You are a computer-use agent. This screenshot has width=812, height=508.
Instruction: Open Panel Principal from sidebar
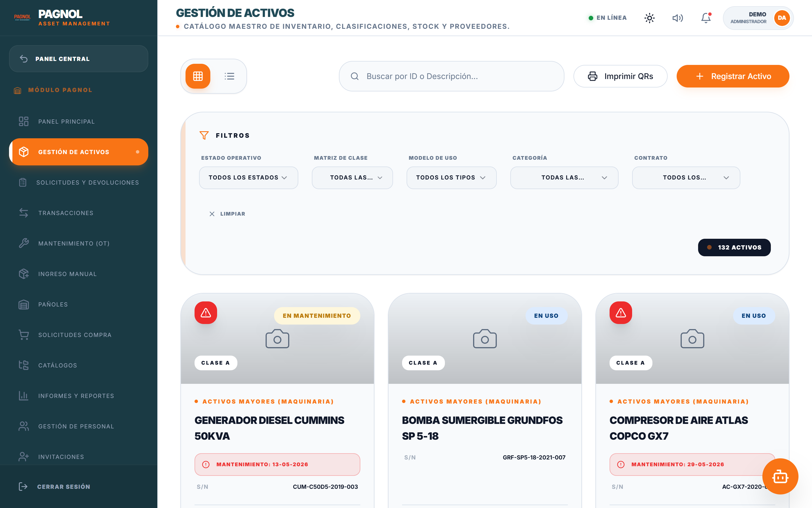(x=78, y=121)
